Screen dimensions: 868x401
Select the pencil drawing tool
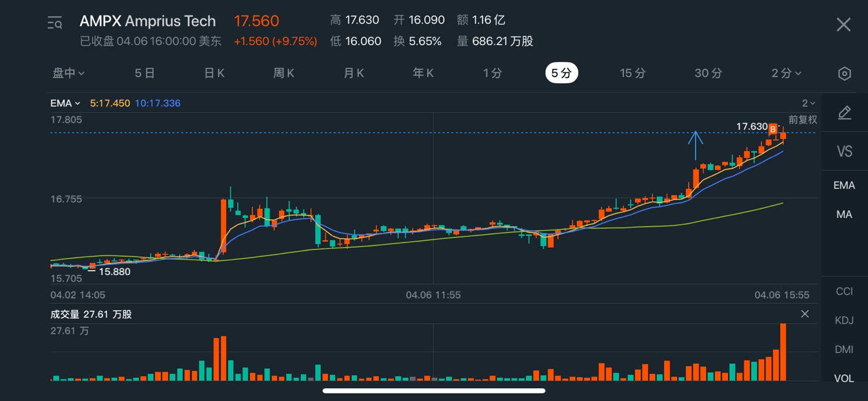coord(844,113)
